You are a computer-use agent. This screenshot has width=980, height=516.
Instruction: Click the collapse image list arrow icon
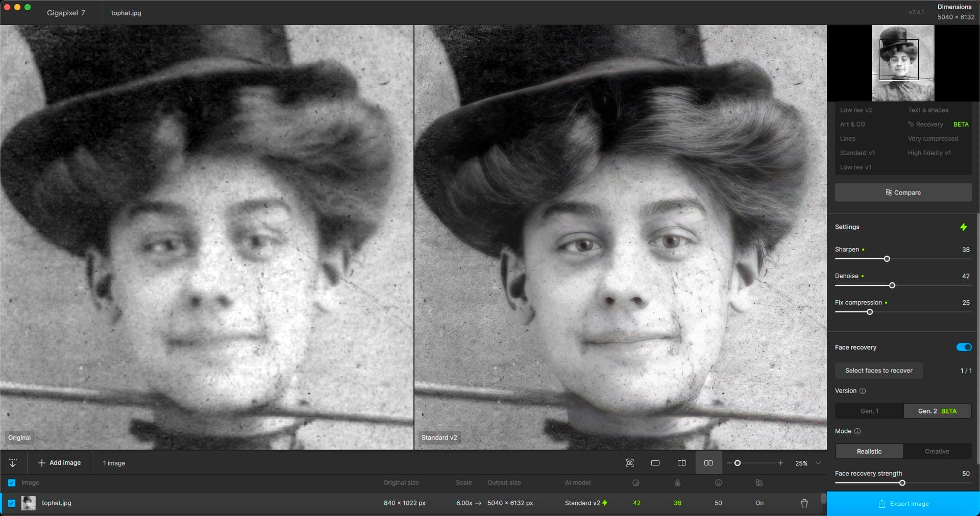[x=13, y=463]
